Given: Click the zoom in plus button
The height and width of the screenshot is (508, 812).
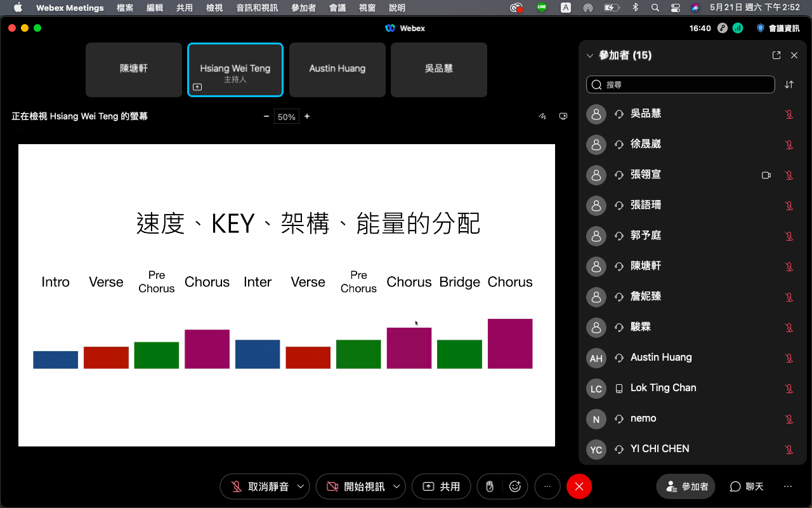Looking at the screenshot, I should (307, 116).
